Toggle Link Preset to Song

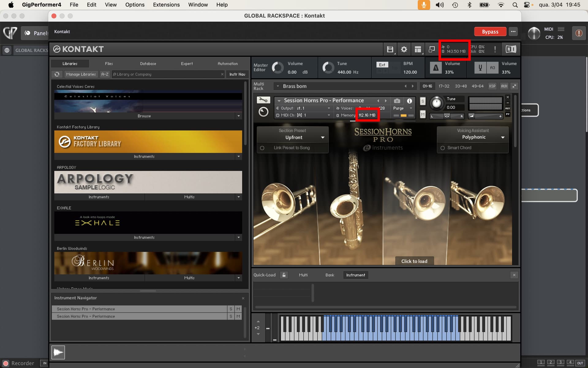pyautogui.click(x=262, y=148)
